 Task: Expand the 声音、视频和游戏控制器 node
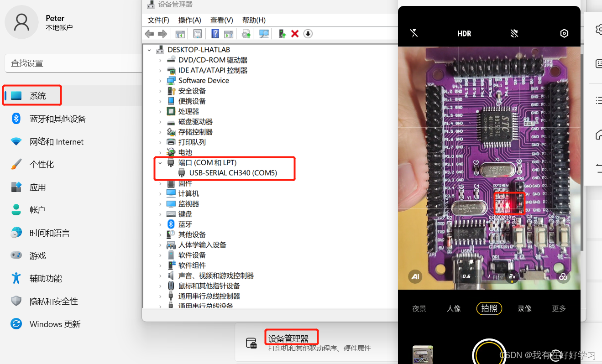pyautogui.click(x=160, y=276)
